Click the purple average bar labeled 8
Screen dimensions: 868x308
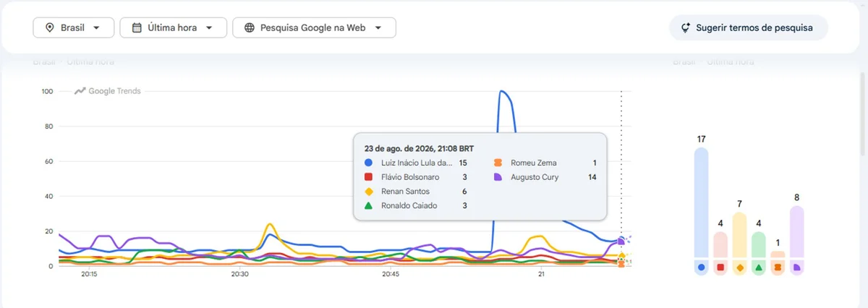pyautogui.click(x=796, y=231)
